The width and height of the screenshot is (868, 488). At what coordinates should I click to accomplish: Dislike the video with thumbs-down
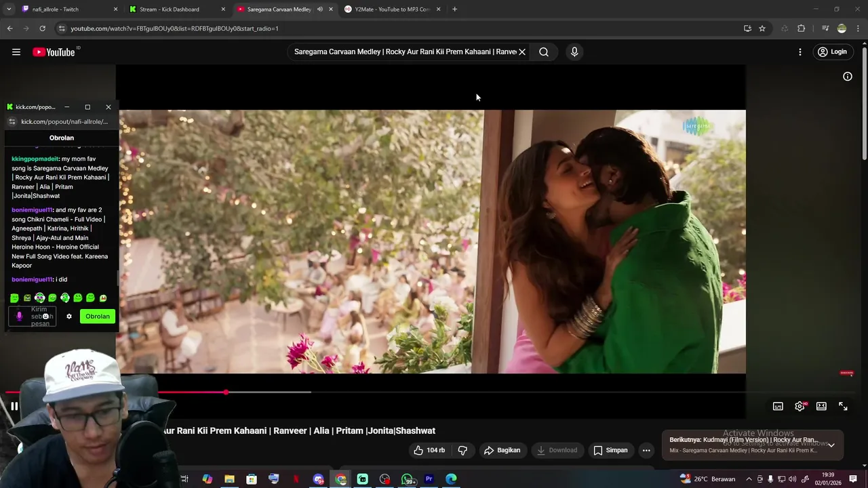pyautogui.click(x=462, y=450)
